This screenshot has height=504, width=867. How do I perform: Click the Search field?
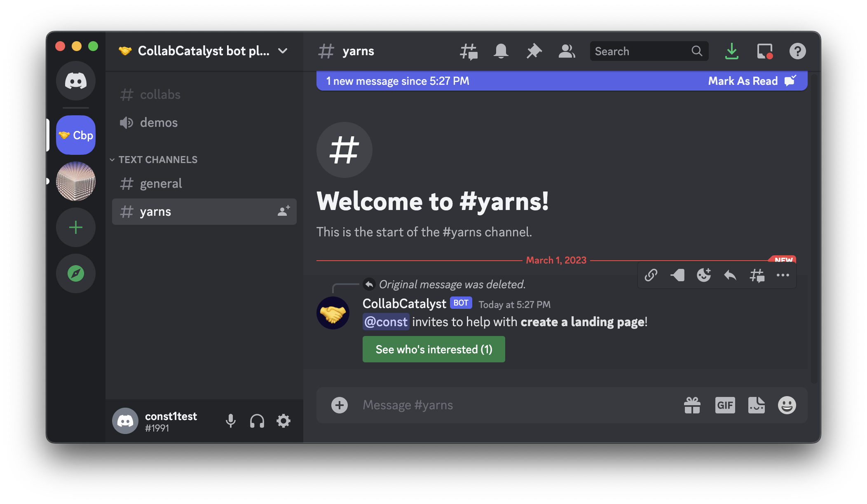click(649, 51)
